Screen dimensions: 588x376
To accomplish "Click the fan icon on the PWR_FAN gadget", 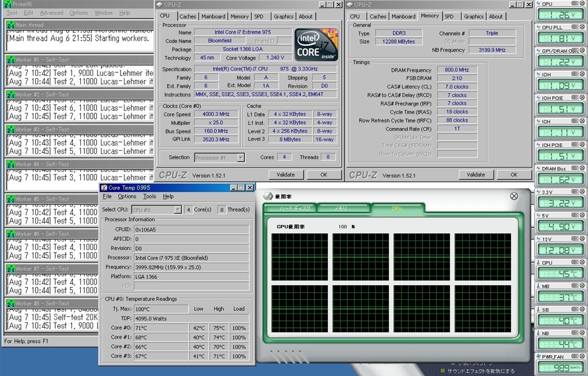I will click(x=539, y=356).
